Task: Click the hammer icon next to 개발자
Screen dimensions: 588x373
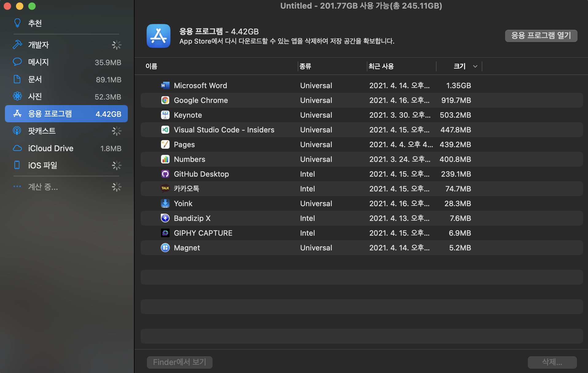Action: (x=18, y=45)
